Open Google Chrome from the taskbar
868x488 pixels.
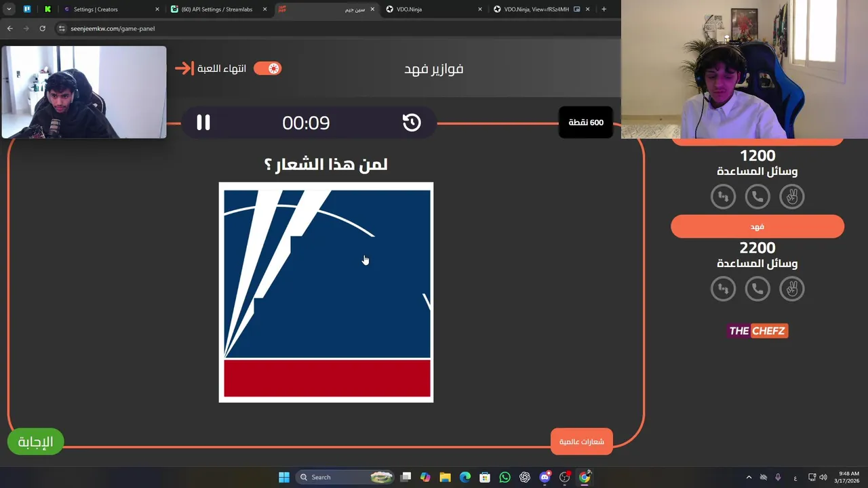click(x=585, y=477)
